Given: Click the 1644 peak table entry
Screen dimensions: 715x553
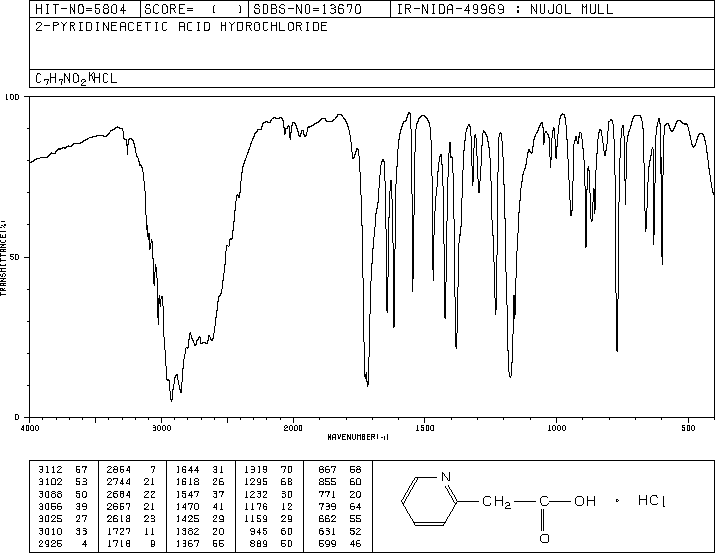Looking at the screenshot, I should point(200,470).
